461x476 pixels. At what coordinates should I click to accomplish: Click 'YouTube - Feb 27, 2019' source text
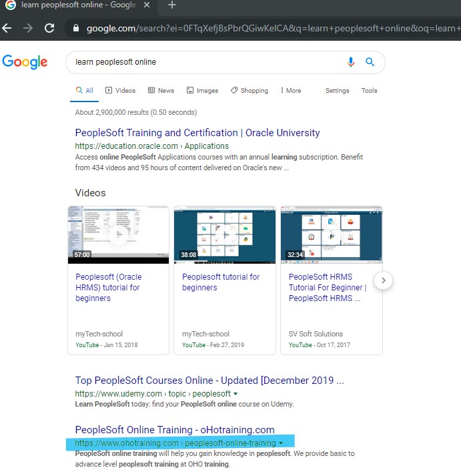(x=213, y=345)
